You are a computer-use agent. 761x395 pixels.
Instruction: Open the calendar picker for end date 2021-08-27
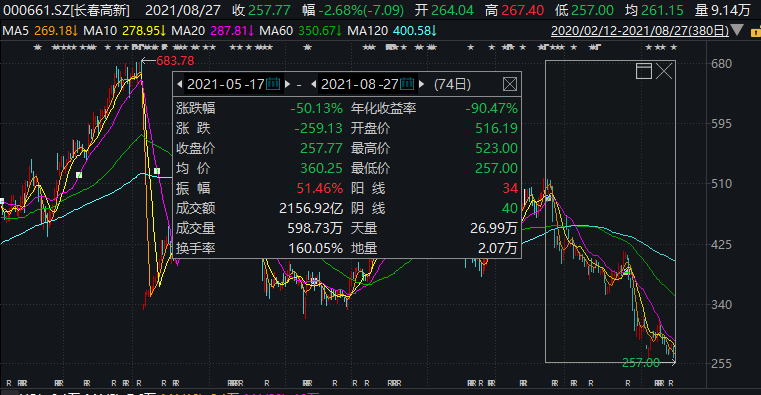(x=407, y=84)
